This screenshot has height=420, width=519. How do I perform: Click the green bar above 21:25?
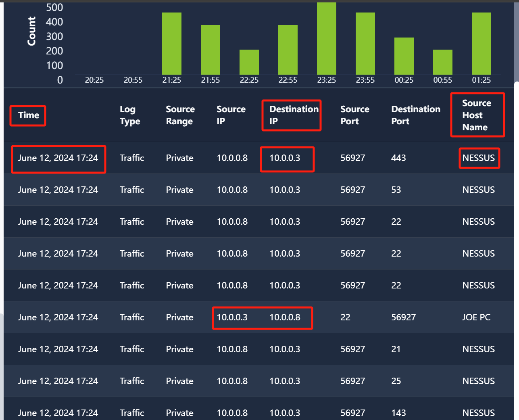pos(172,44)
